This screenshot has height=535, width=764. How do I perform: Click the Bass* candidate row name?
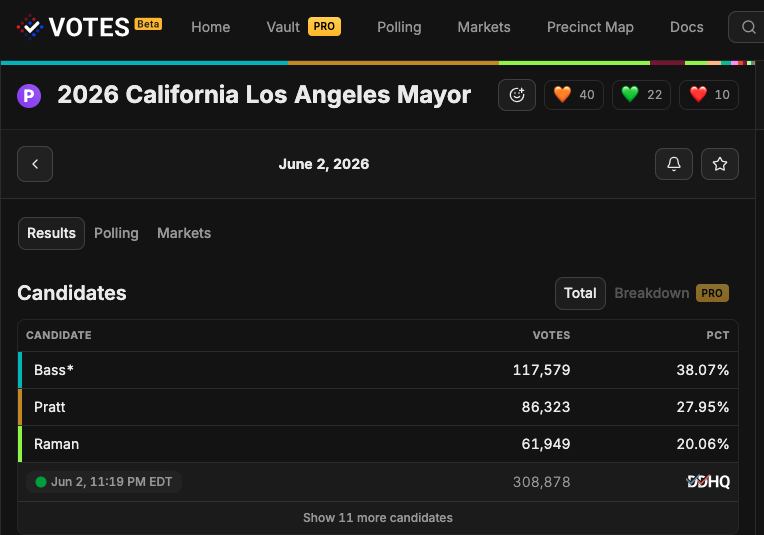(x=54, y=370)
